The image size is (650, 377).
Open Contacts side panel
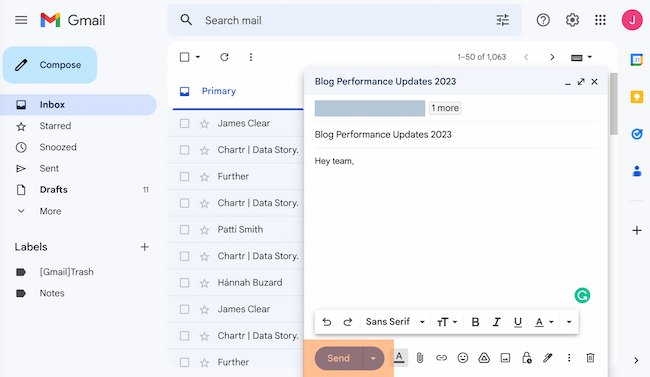(x=636, y=171)
